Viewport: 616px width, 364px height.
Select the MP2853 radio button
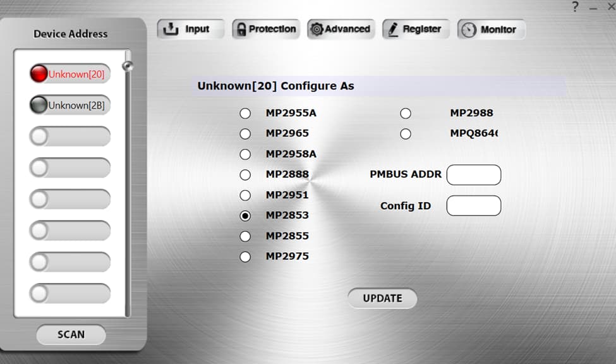245,215
